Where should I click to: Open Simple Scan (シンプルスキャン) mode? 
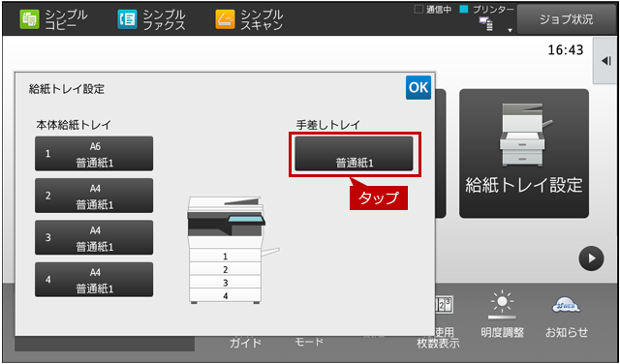point(249,19)
